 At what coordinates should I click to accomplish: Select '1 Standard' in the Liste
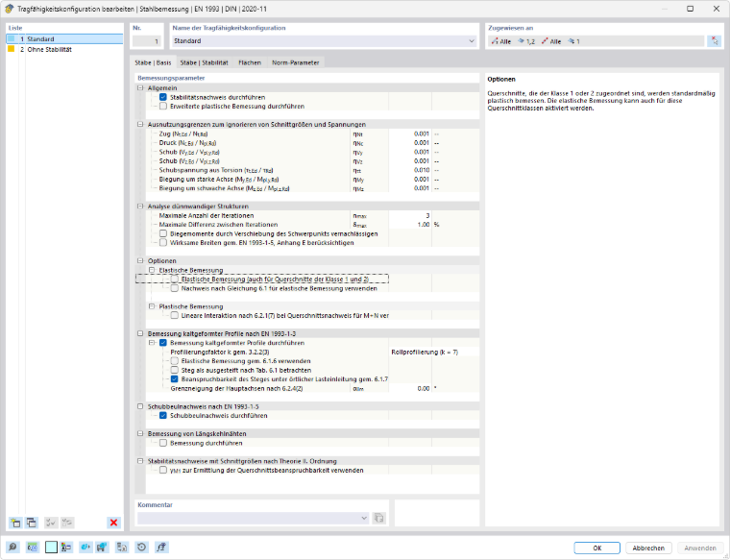(64, 39)
